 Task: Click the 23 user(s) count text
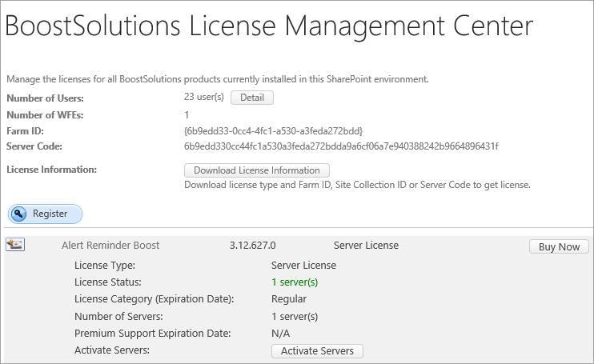tap(204, 98)
